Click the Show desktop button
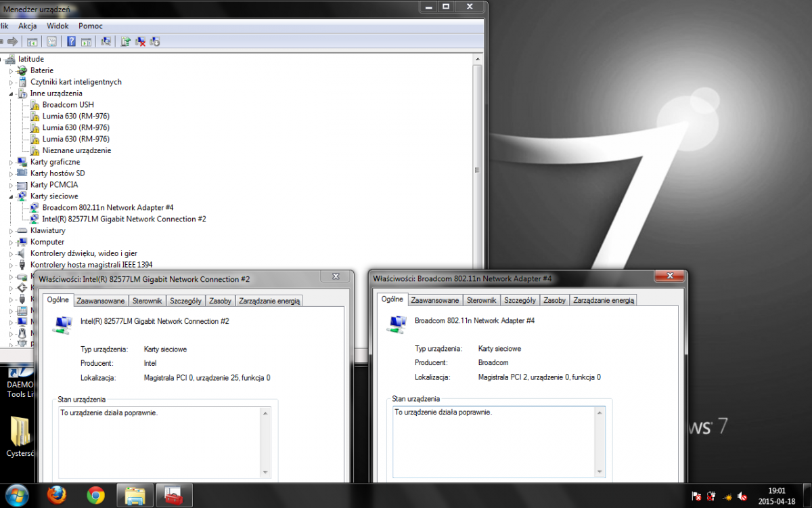 (x=807, y=496)
